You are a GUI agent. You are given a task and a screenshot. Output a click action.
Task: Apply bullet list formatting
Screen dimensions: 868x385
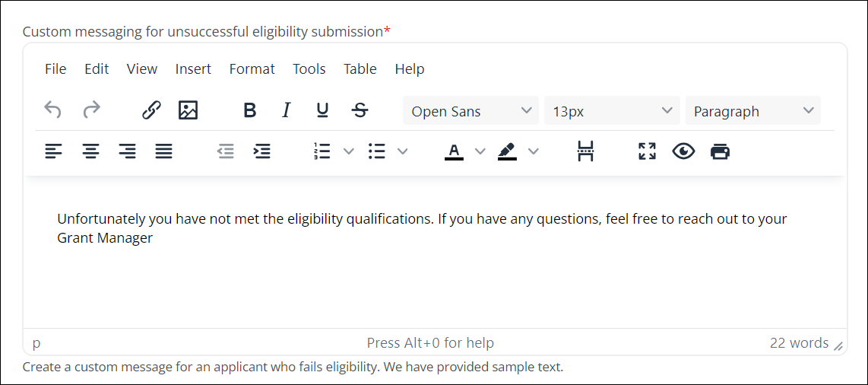[377, 151]
